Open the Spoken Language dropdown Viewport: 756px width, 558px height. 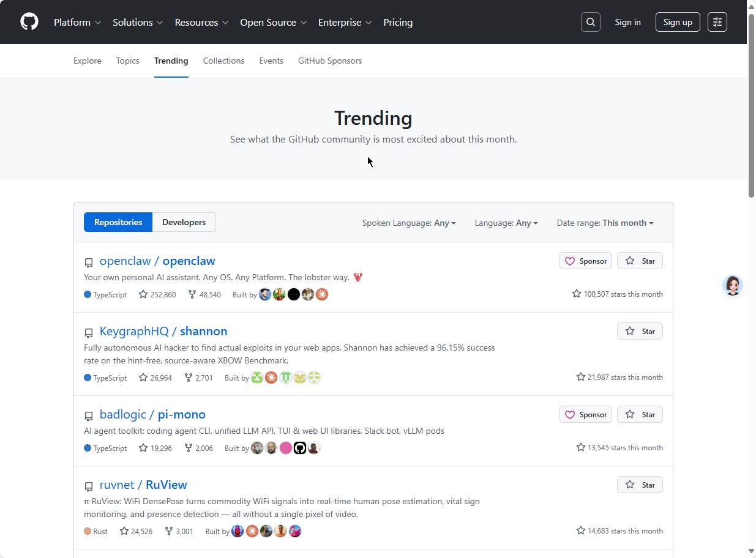click(x=409, y=223)
